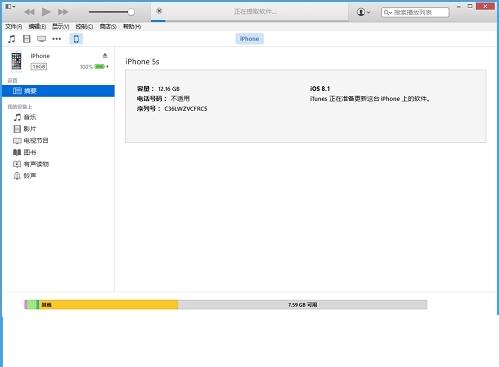Open the 商店(S) menu

pyautogui.click(x=108, y=27)
